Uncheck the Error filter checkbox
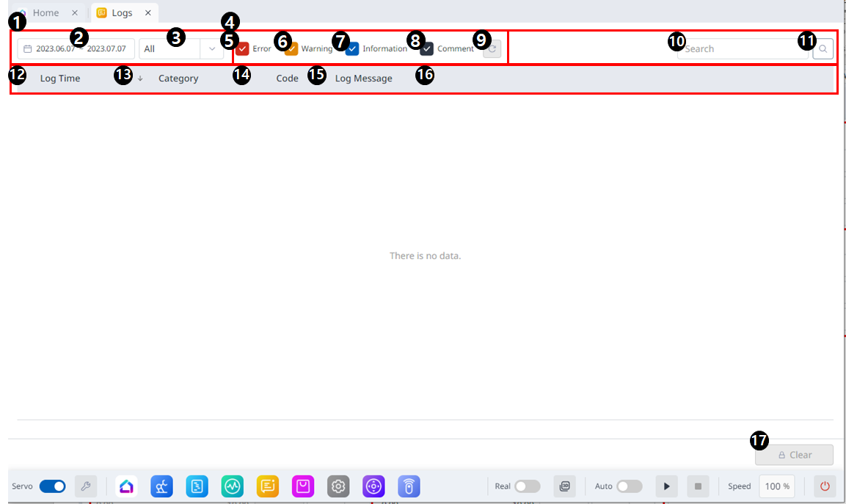This screenshot has width=846, height=504. [x=243, y=49]
